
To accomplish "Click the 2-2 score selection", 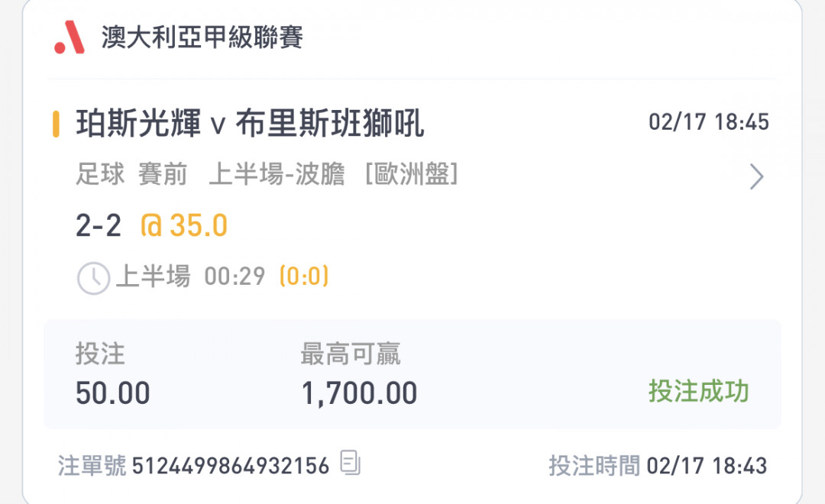I will [x=99, y=225].
